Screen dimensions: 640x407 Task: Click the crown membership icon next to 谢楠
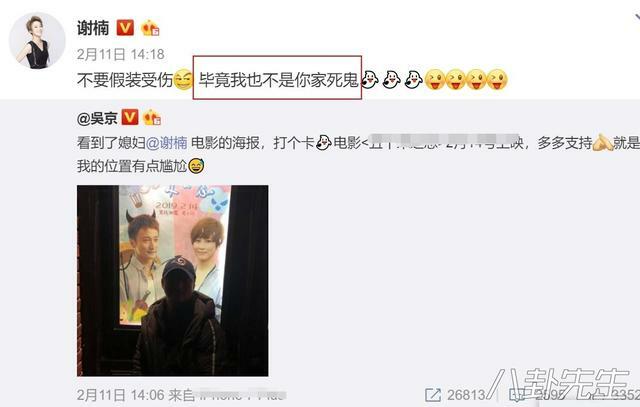[150, 28]
